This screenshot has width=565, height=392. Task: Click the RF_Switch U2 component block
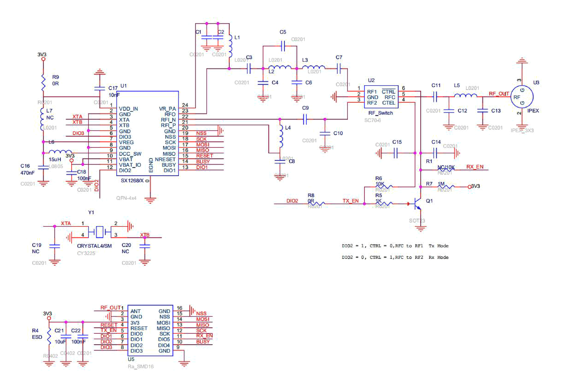(x=381, y=97)
